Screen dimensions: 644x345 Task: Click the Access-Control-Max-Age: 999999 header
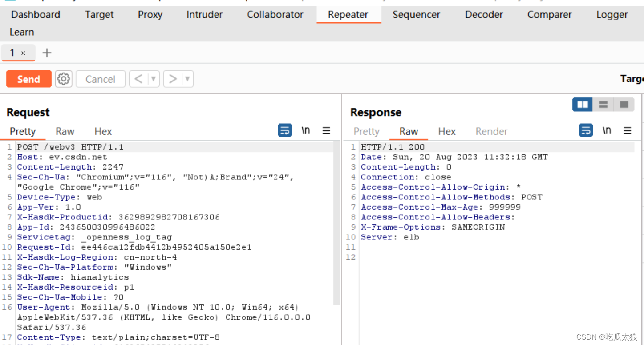(441, 207)
